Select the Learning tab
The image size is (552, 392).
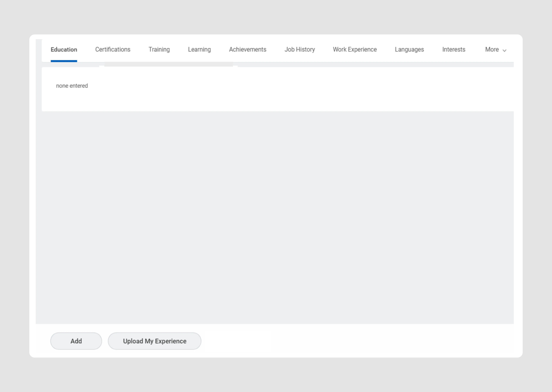point(199,49)
